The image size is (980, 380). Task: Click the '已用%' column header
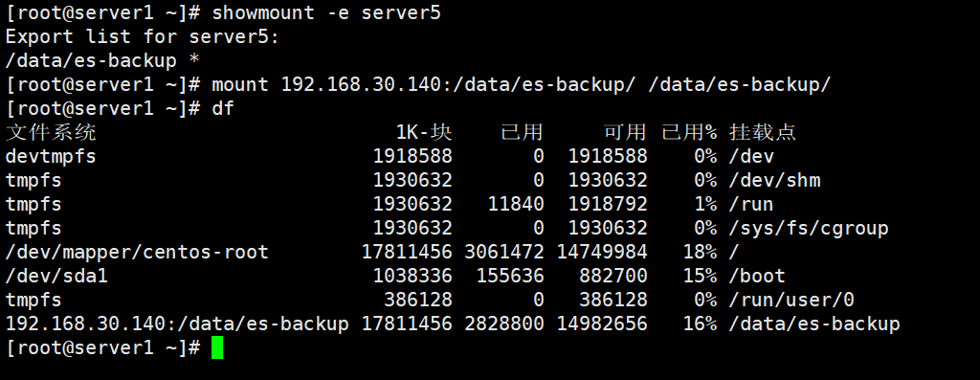pos(689,132)
